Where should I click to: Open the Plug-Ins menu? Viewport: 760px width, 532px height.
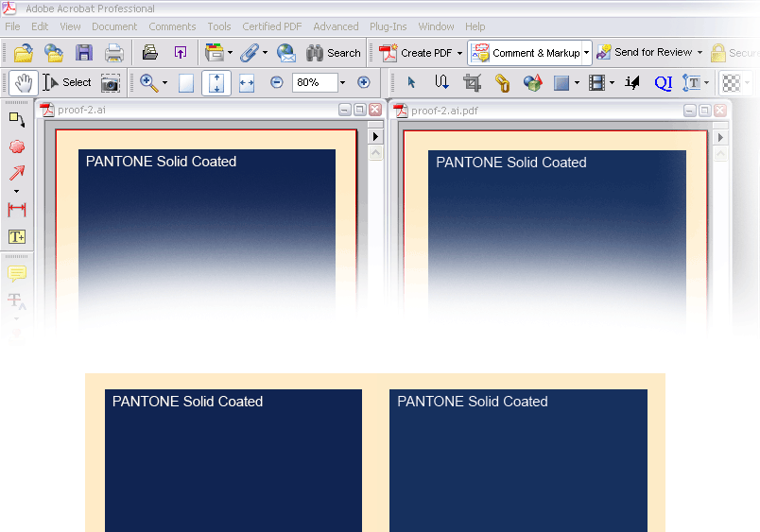pyautogui.click(x=389, y=26)
